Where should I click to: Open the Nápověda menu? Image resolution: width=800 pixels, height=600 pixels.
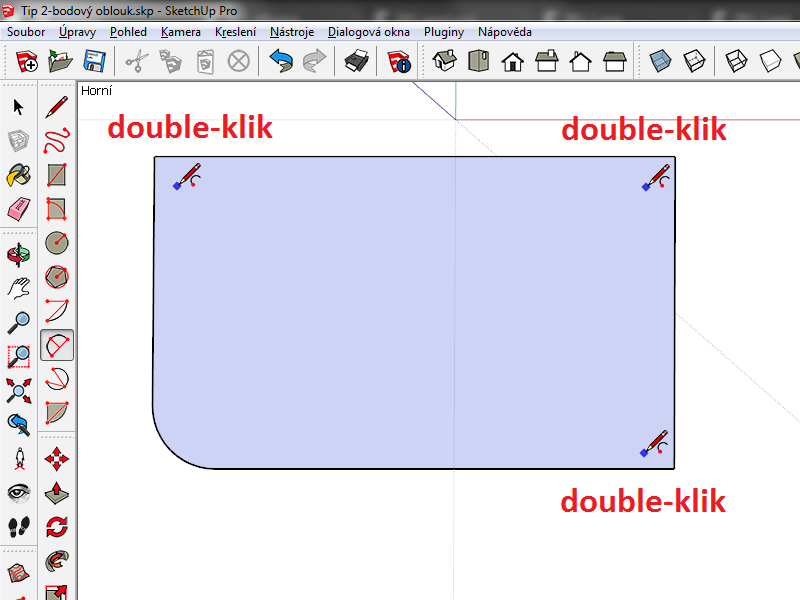coord(505,32)
